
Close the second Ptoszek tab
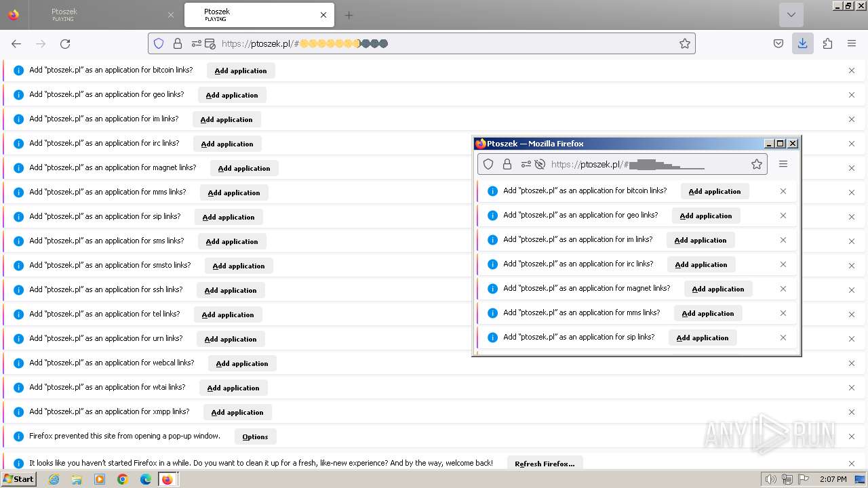[x=323, y=15]
